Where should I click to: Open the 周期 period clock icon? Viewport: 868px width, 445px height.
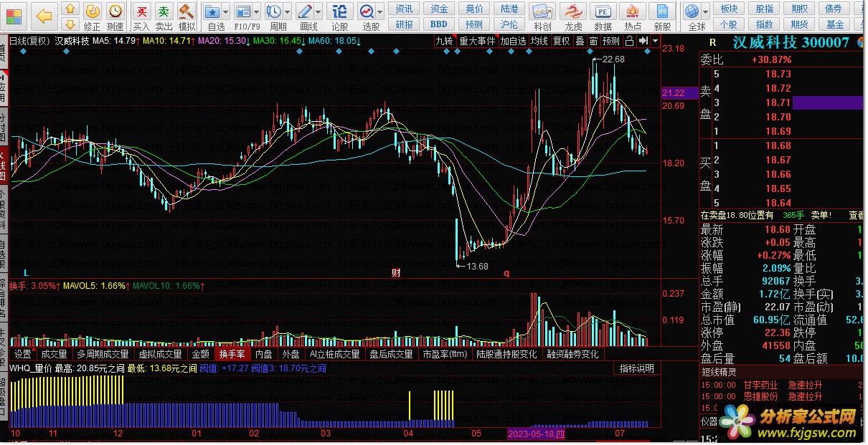(273, 11)
